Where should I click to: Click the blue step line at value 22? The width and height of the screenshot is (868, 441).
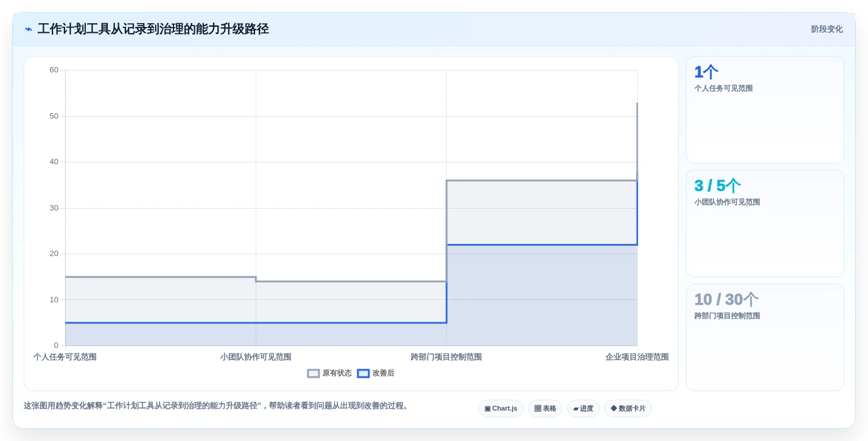pyautogui.click(x=542, y=245)
